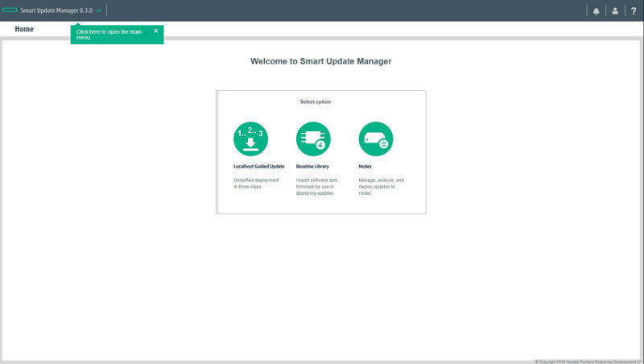Image resolution: width=644 pixels, height=364 pixels.
Task: Select the Home page label
Action: (x=24, y=29)
